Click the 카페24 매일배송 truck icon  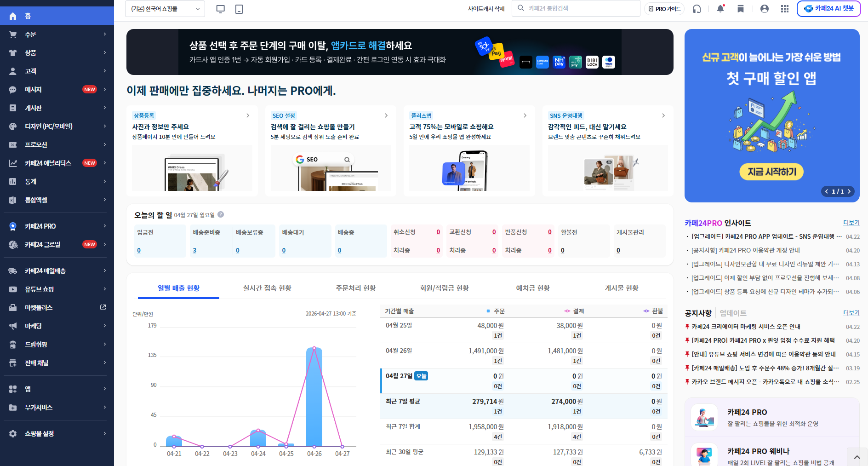(13, 271)
